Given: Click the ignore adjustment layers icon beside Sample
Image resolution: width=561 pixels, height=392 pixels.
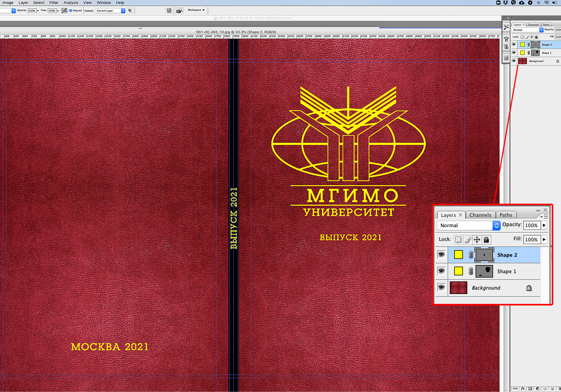Looking at the screenshot, I should (130, 11).
